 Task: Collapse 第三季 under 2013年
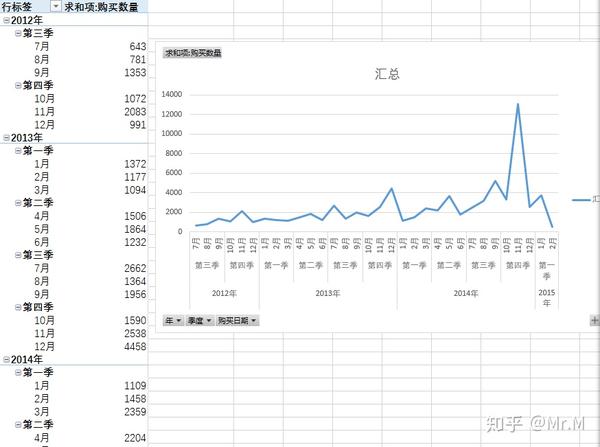pos(18,255)
